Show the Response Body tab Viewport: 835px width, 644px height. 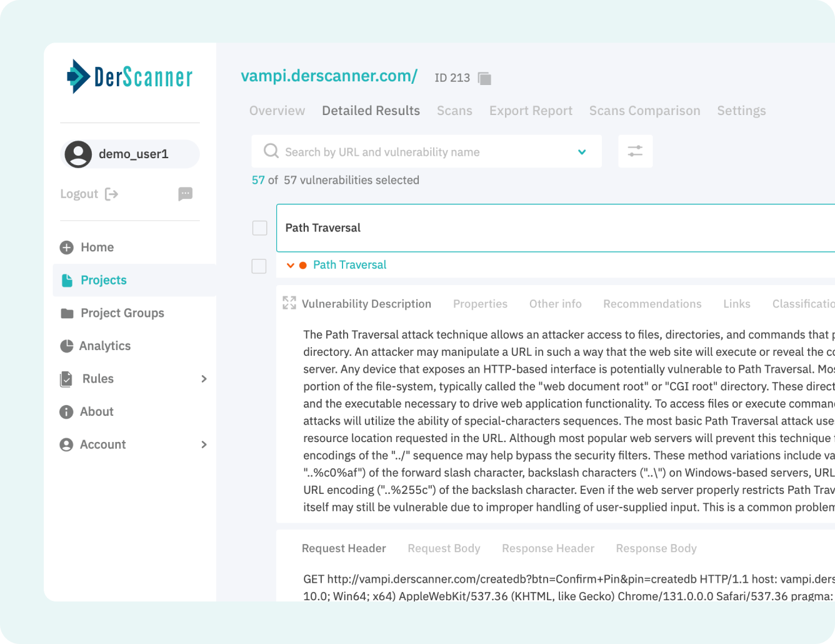656,548
